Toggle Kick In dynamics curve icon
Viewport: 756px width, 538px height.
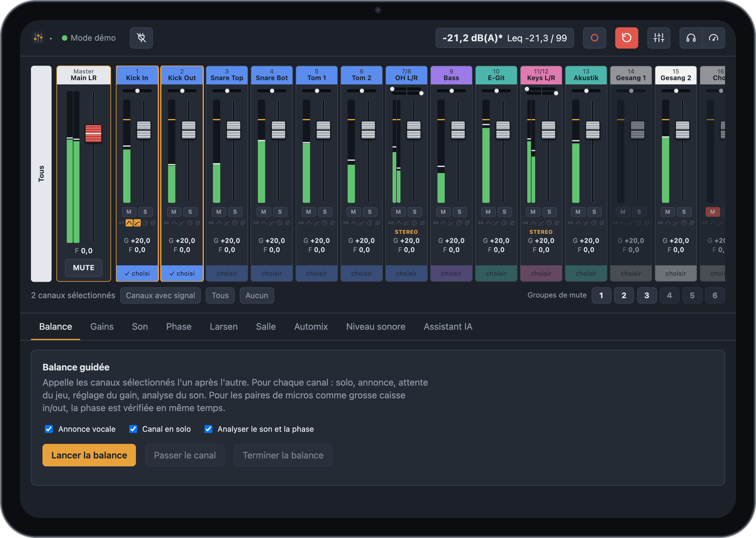(137, 223)
